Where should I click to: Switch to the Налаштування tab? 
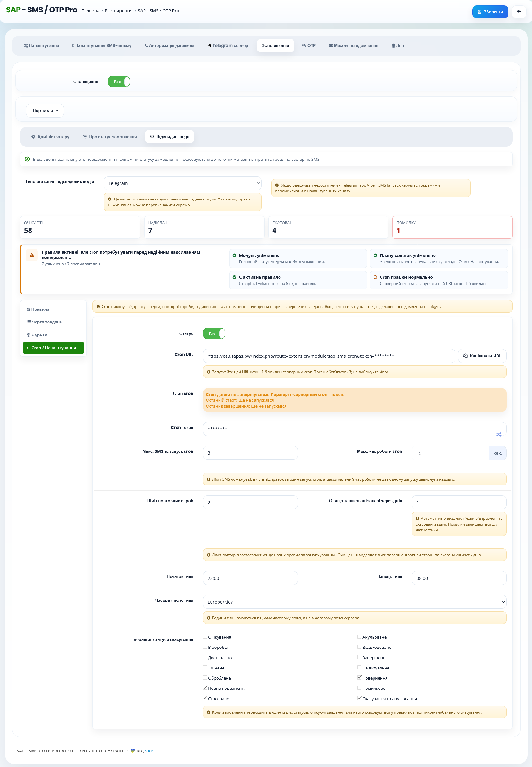[41, 45]
